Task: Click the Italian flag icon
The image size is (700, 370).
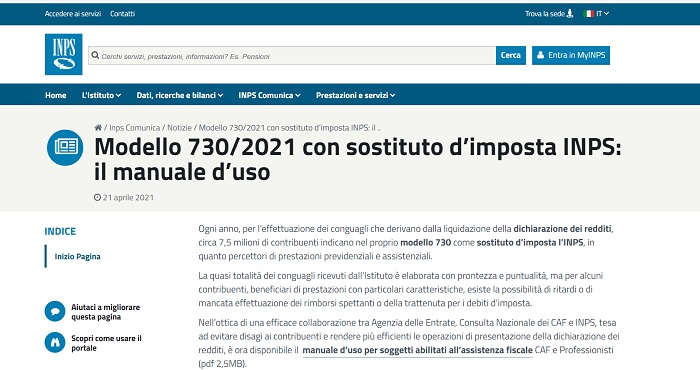Action: pos(588,13)
